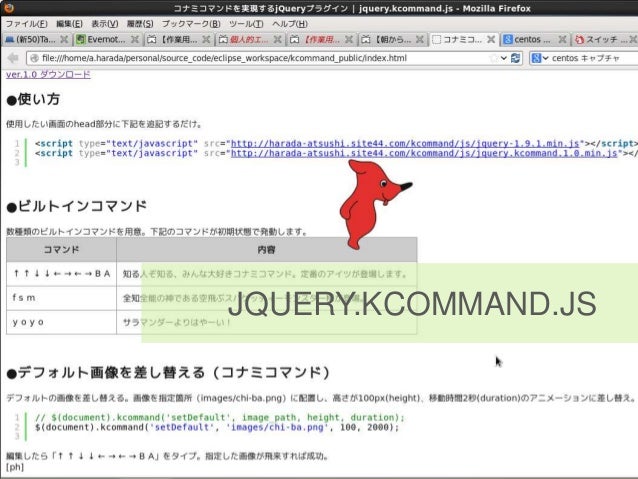Switch to the centos tab
The width and height of the screenshot is (638, 479).
[x=531, y=39]
